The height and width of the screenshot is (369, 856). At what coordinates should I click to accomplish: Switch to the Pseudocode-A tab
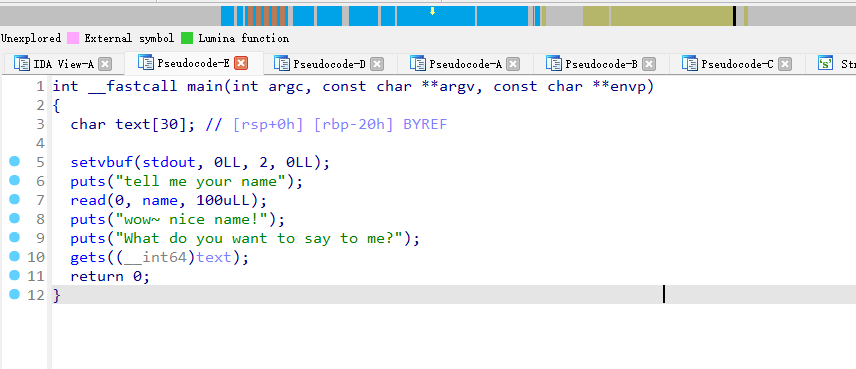pyautogui.click(x=466, y=64)
